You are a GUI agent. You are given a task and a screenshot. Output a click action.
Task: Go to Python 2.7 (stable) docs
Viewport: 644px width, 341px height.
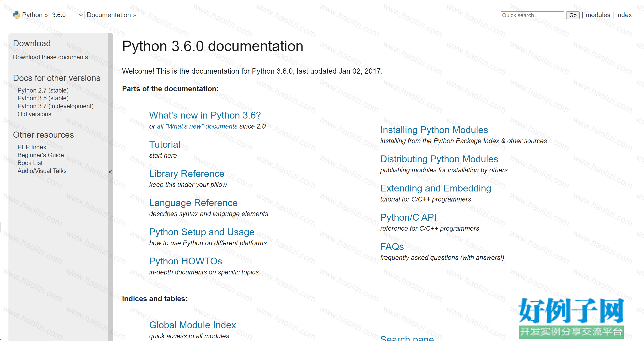[x=43, y=90]
